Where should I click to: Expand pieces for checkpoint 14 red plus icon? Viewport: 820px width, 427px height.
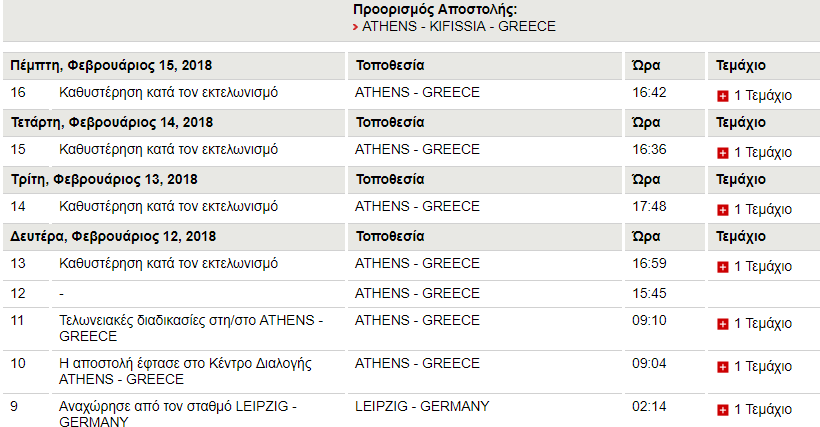click(x=723, y=210)
